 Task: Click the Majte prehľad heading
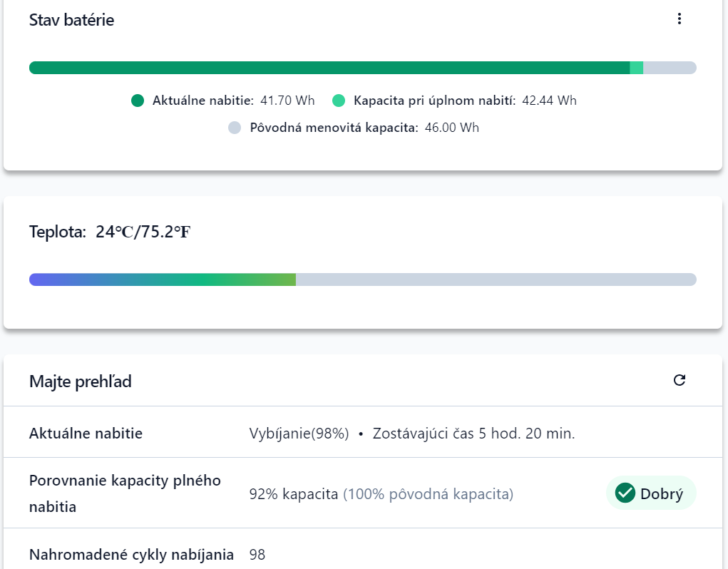pyautogui.click(x=80, y=381)
